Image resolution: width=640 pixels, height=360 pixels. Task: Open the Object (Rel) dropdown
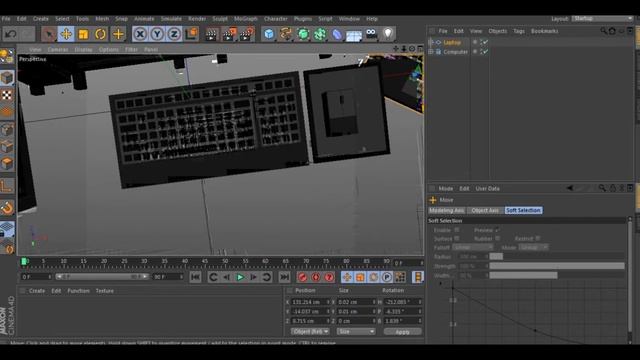310,332
